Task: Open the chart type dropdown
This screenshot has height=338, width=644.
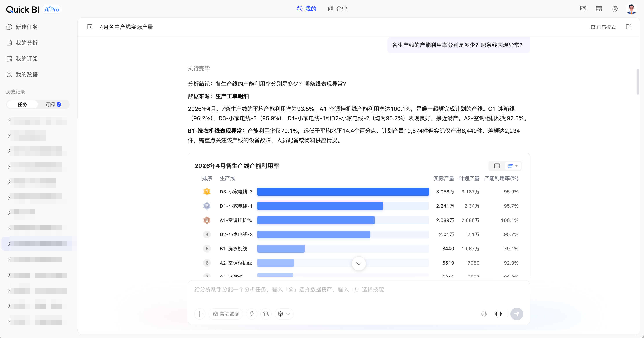Action: [513, 166]
